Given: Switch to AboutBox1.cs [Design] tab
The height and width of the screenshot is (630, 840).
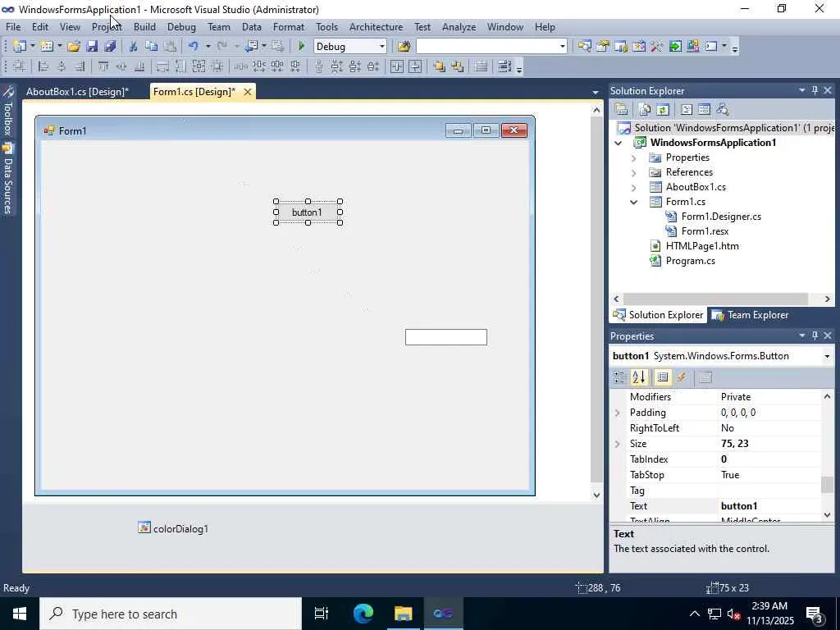Looking at the screenshot, I should tap(78, 92).
